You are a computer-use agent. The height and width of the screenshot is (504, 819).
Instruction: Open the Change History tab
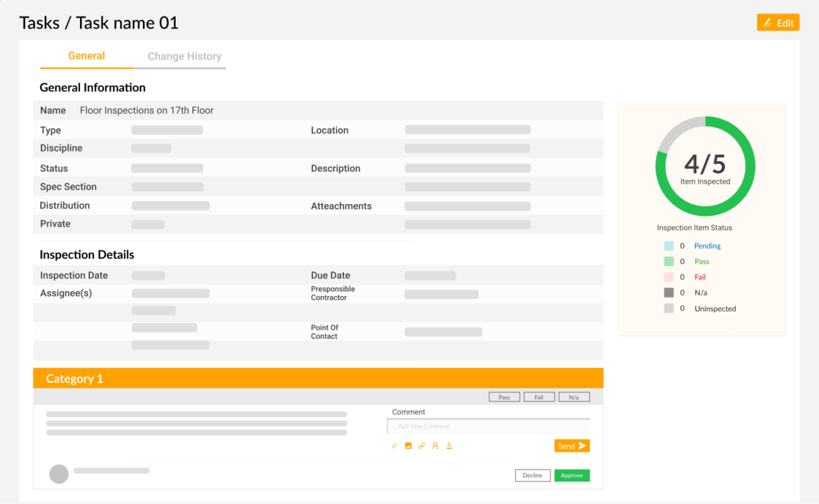pyautogui.click(x=185, y=57)
